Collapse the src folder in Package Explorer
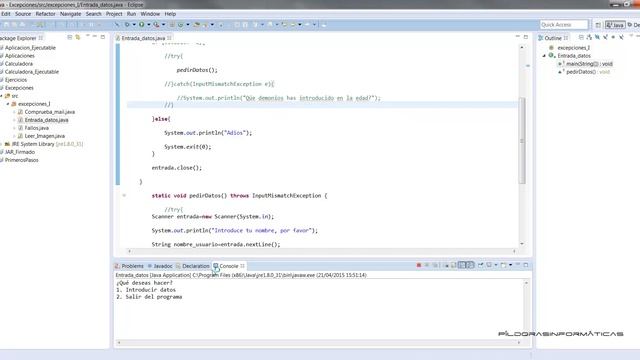The image size is (640, 360). 1,96
